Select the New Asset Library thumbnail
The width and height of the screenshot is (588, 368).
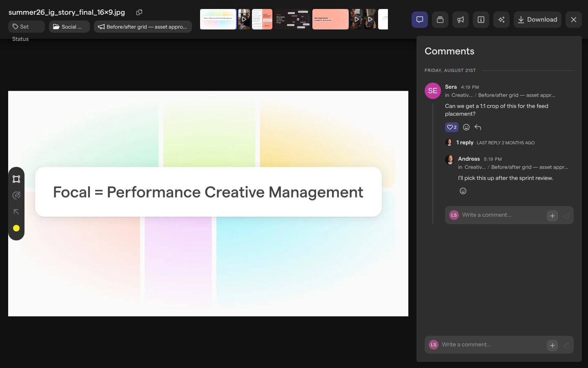[330, 19]
